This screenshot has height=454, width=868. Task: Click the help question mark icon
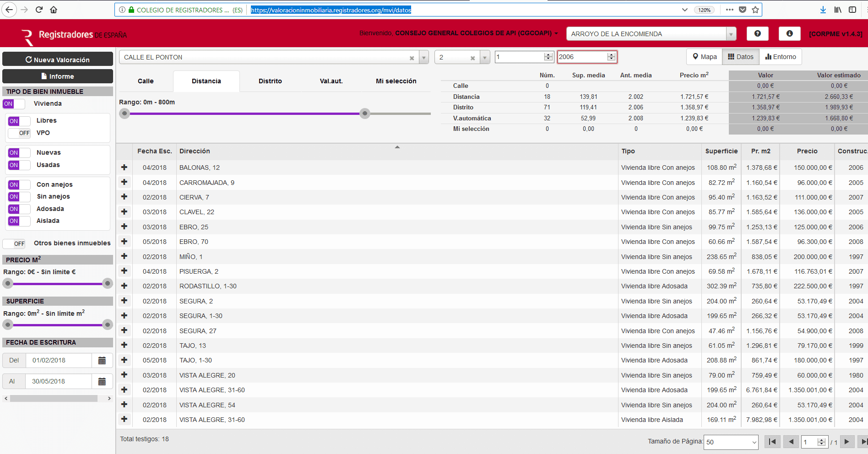[x=757, y=33]
